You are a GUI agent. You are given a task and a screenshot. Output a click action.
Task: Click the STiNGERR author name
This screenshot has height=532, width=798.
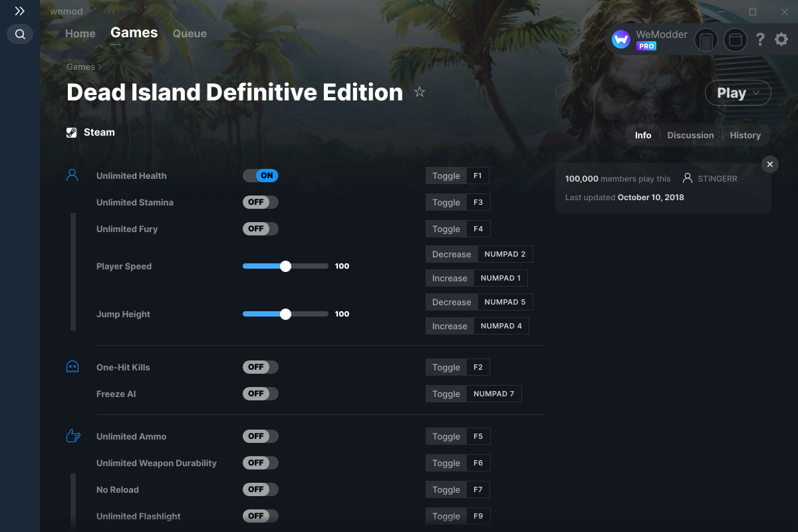click(718, 178)
